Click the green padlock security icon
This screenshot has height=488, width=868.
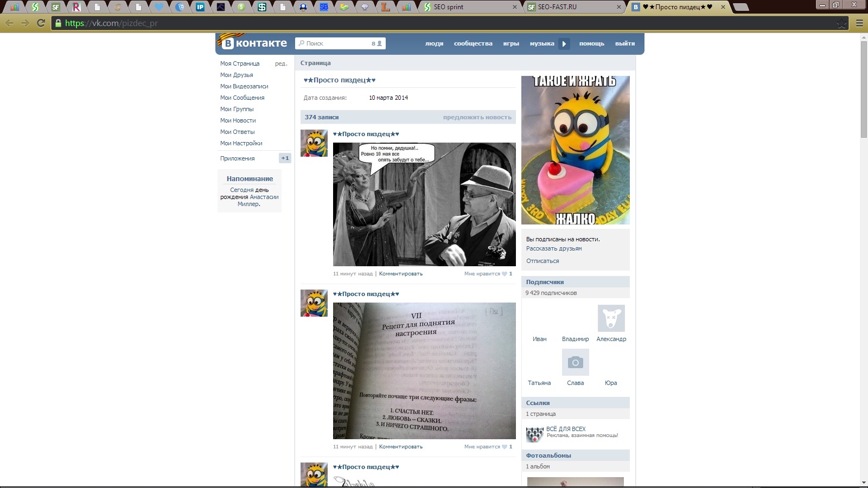pyautogui.click(x=58, y=23)
